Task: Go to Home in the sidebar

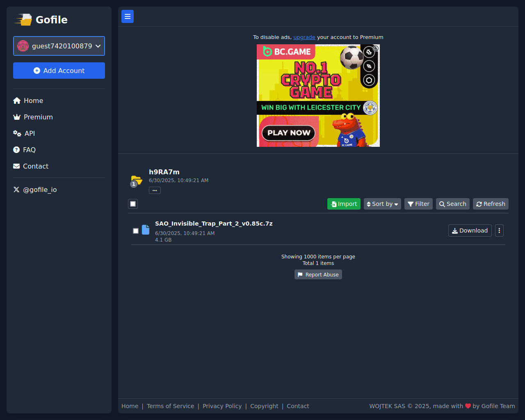Action: 28,100
